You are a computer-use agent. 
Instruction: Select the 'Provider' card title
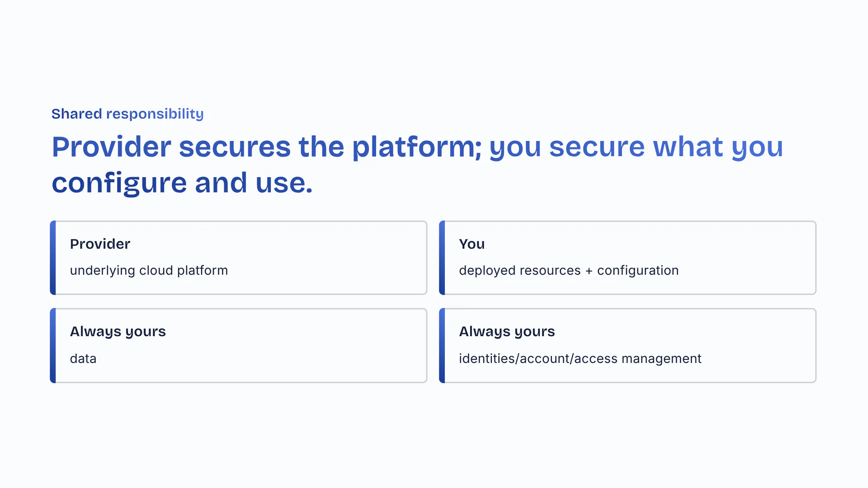pyautogui.click(x=100, y=244)
